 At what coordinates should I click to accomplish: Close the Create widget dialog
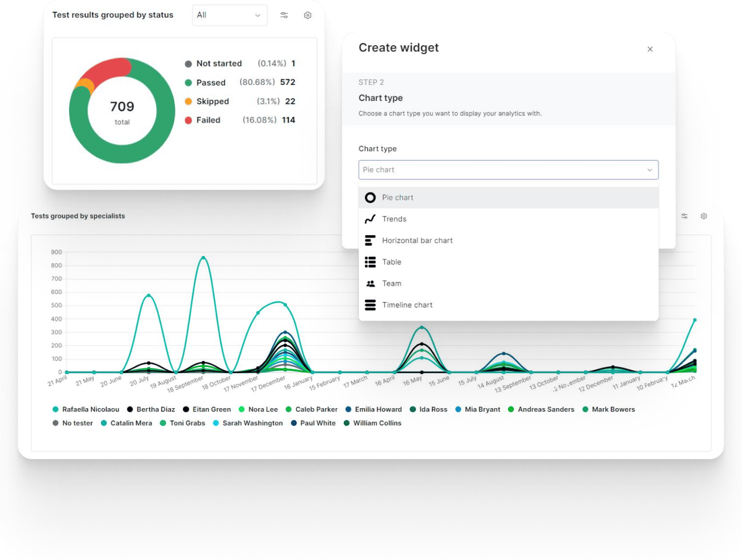(x=650, y=49)
